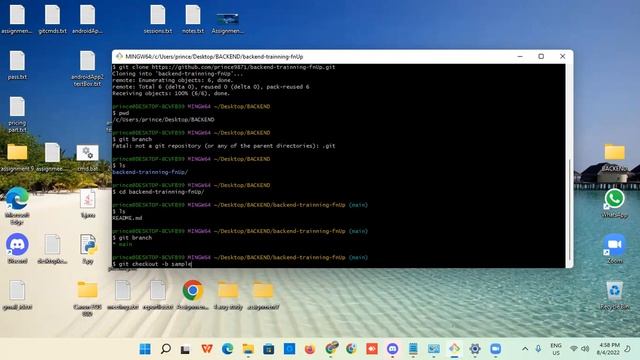Open red screen recorder taskbar icon
The width and height of the screenshot is (640, 360).
click(372, 349)
